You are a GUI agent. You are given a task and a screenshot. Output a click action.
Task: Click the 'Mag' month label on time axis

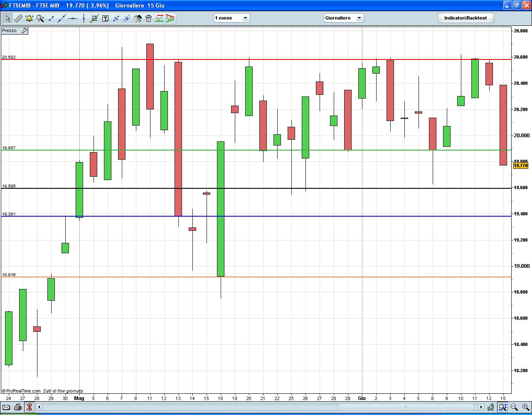point(79,398)
